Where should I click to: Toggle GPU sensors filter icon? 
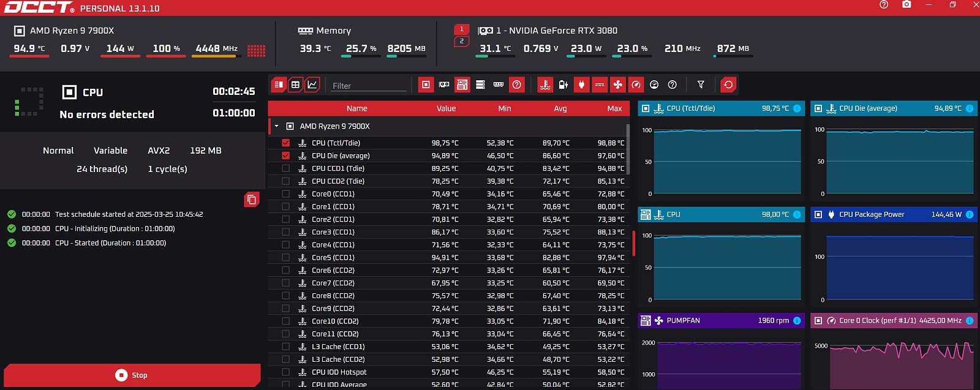pos(444,84)
